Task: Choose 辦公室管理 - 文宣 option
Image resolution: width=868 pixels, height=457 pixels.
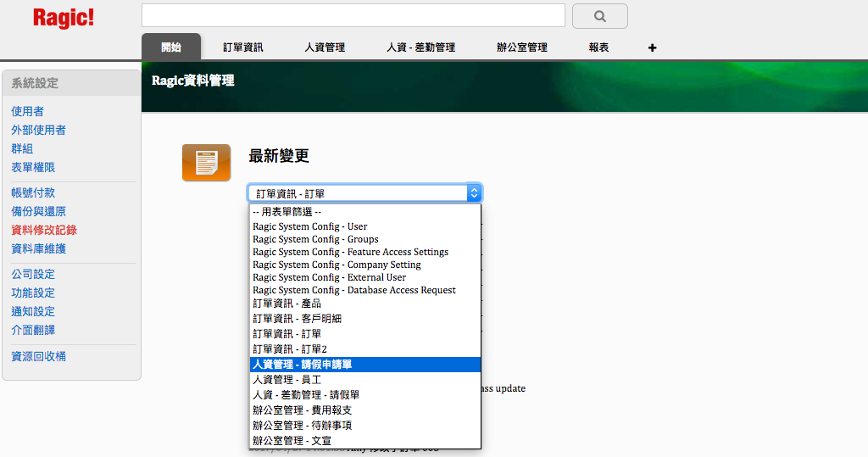Action: (x=365, y=440)
